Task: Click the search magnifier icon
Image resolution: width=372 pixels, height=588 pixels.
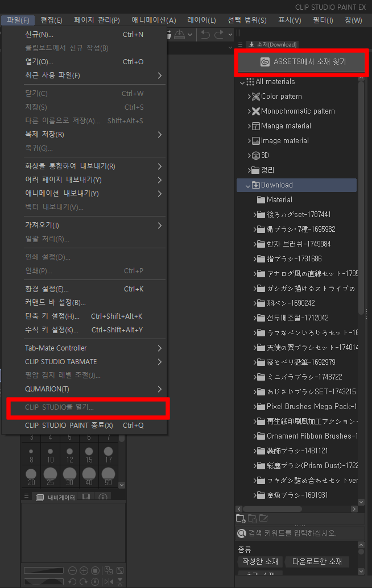Action: (242, 533)
